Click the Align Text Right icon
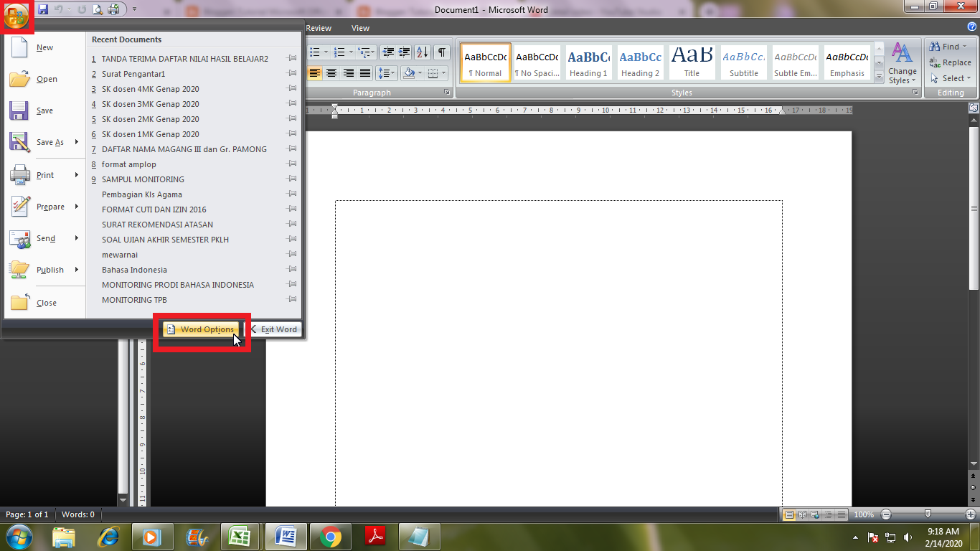Viewport: 980px width, 551px height. 349,73
